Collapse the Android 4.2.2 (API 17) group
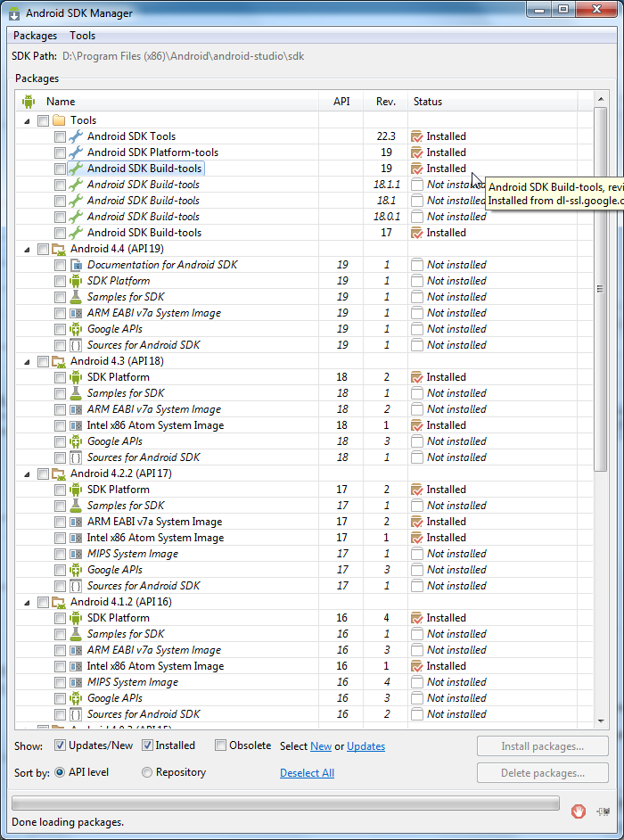The height and width of the screenshot is (840, 624). [28, 474]
